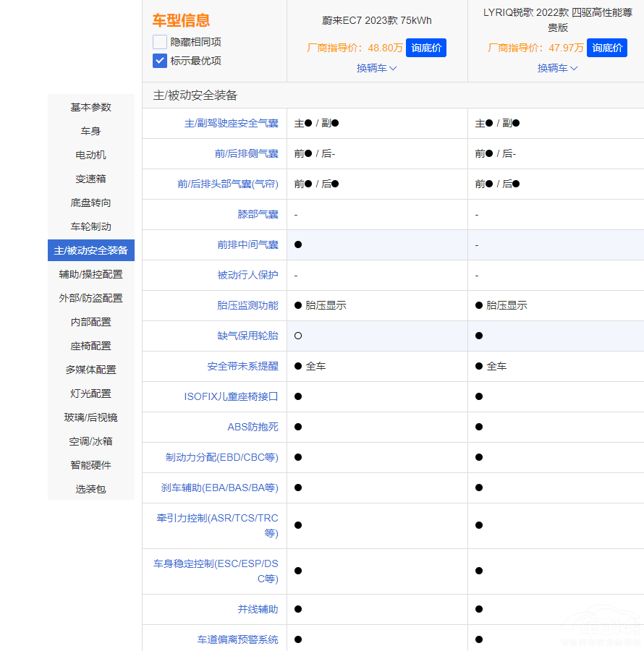
Task: Click the ISOFIX儿童座椅接口 link
Action: (x=231, y=396)
